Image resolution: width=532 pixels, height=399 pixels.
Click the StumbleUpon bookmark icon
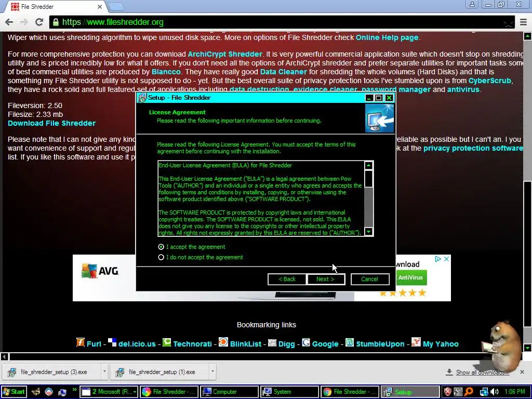[350, 342]
